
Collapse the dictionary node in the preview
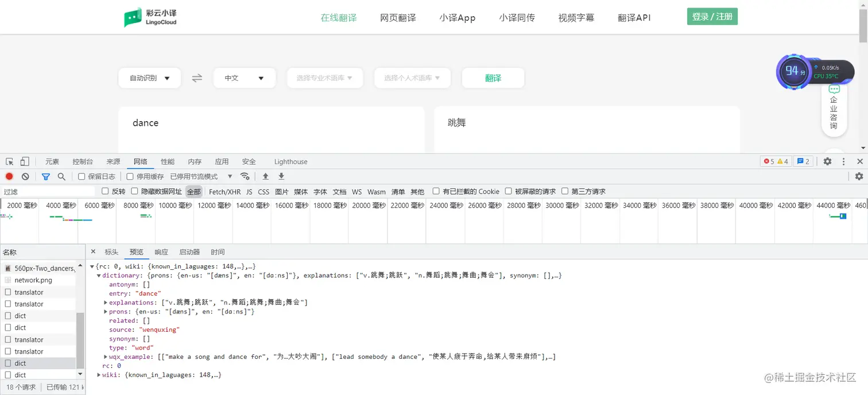[x=99, y=276]
